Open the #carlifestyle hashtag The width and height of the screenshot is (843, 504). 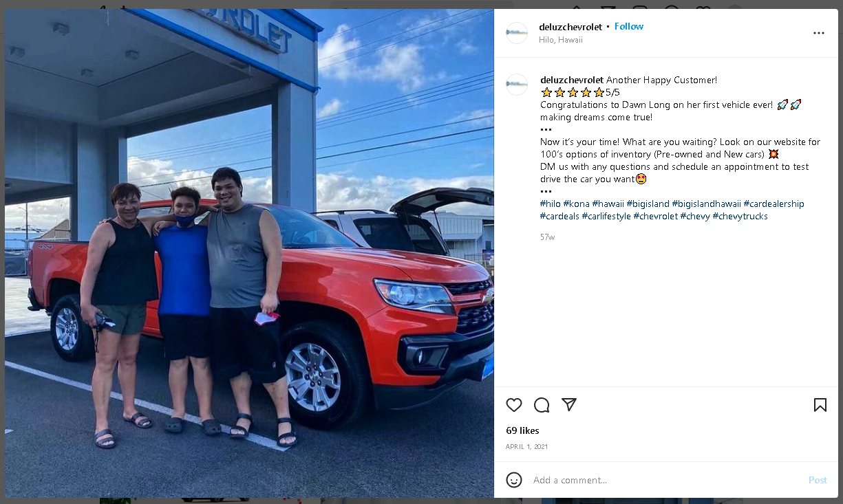click(606, 217)
